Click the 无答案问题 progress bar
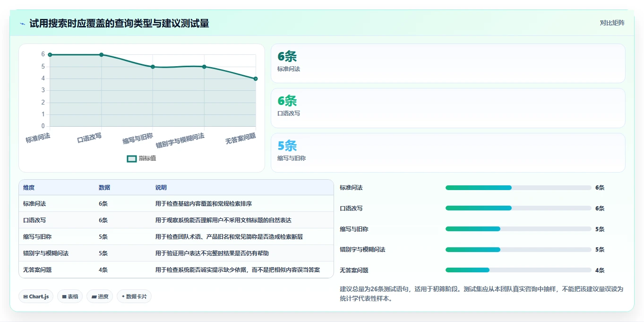This screenshot has width=644, height=322. (518, 270)
